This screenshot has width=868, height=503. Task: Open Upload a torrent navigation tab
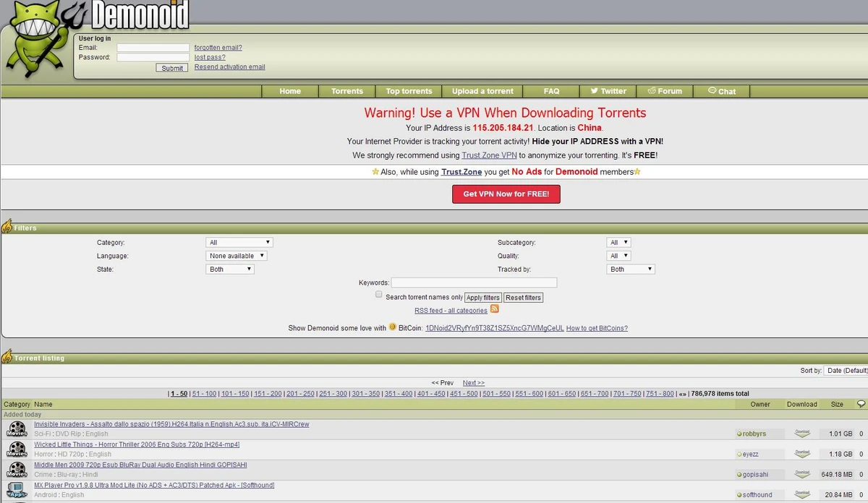(x=482, y=91)
